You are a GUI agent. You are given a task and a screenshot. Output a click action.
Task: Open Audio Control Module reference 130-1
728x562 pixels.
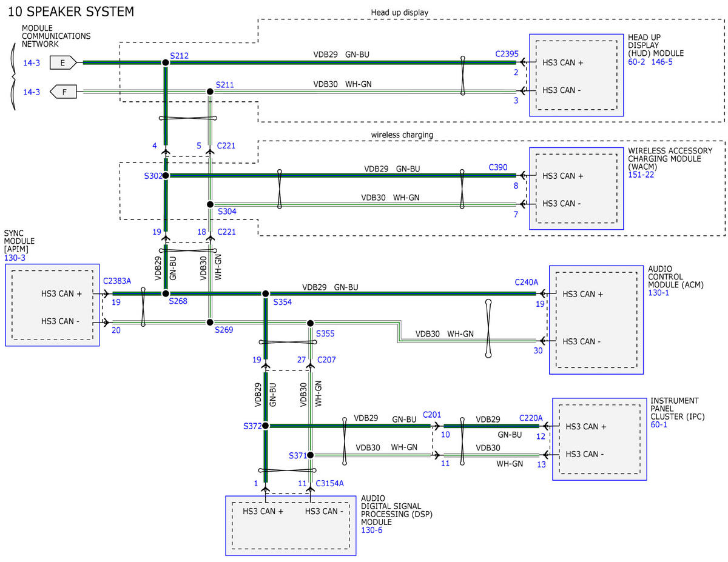click(658, 292)
